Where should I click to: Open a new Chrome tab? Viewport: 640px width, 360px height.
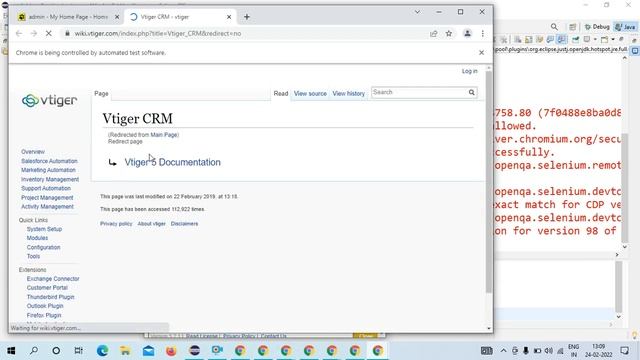247,17
